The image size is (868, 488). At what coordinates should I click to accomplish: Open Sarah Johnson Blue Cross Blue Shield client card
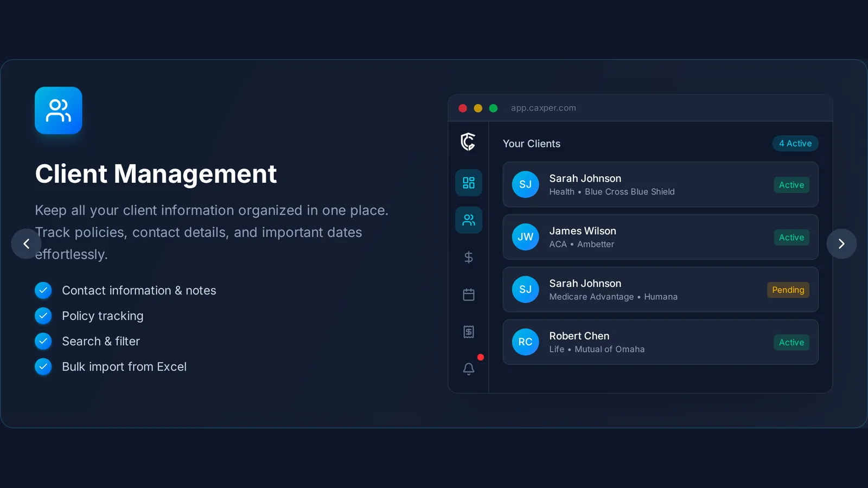661,184
